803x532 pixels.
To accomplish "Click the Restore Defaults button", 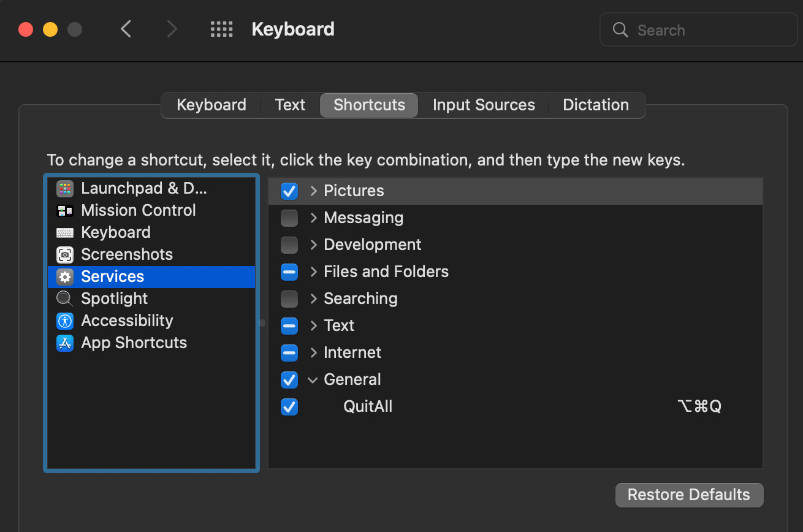I will pos(689,495).
